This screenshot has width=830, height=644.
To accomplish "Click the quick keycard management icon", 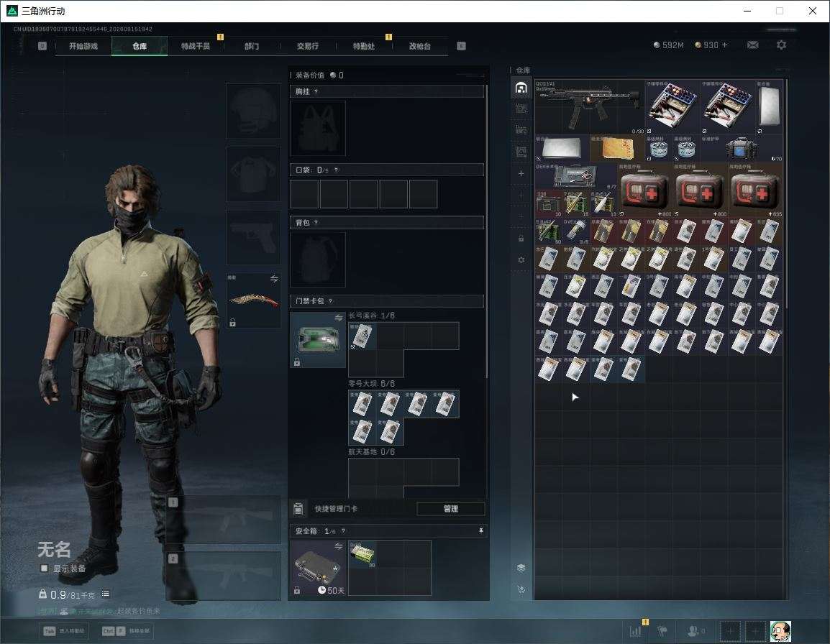I will tap(298, 509).
